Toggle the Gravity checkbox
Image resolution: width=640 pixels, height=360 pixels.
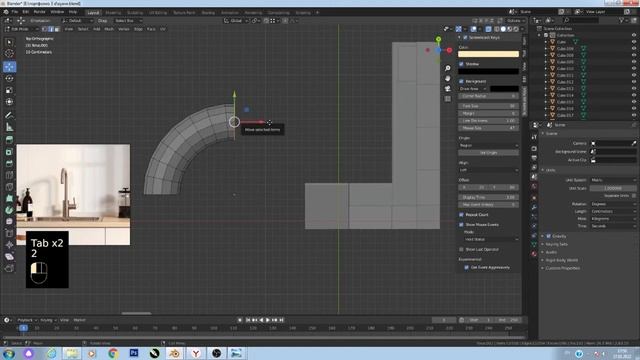click(x=549, y=236)
